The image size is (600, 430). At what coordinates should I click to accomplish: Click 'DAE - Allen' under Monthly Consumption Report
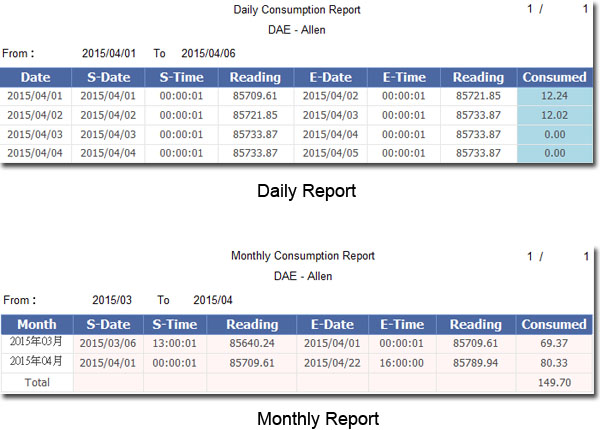click(x=303, y=276)
